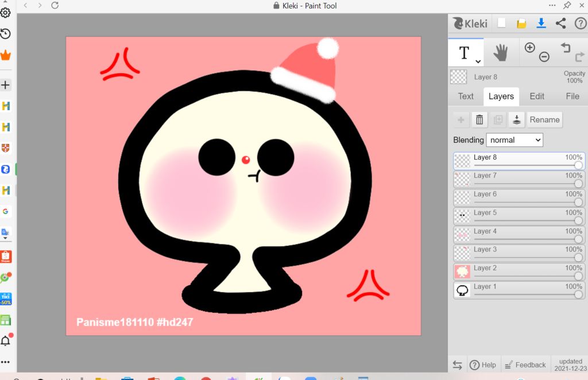Viewport: 588px width, 380px height.
Task: Rename the selected layer
Action: click(544, 120)
